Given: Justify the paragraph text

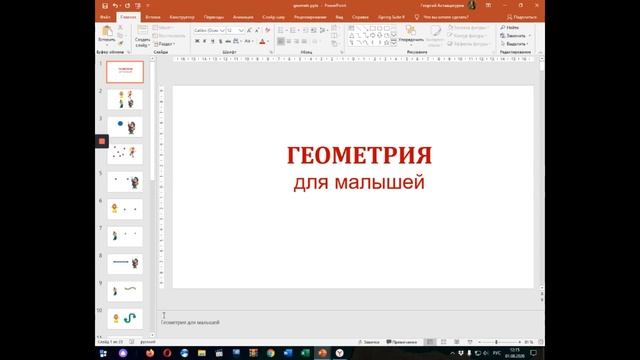Looking at the screenshot, I should pyautogui.click(x=304, y=41).
